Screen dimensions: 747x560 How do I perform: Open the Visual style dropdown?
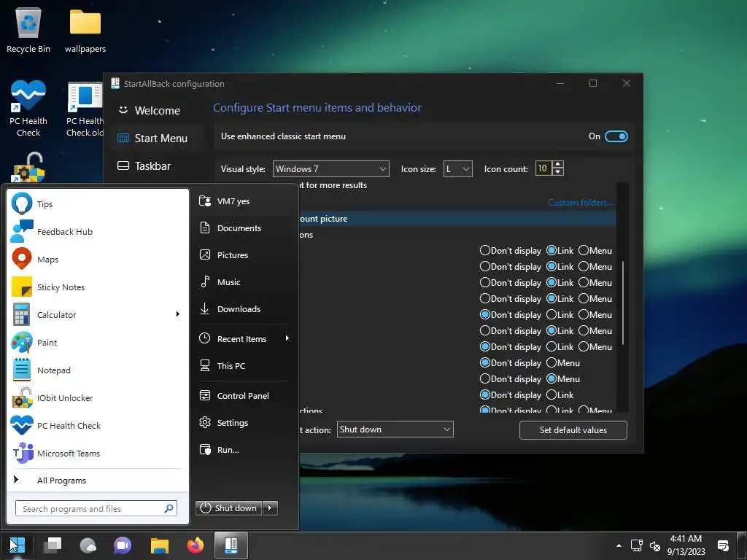330,169
